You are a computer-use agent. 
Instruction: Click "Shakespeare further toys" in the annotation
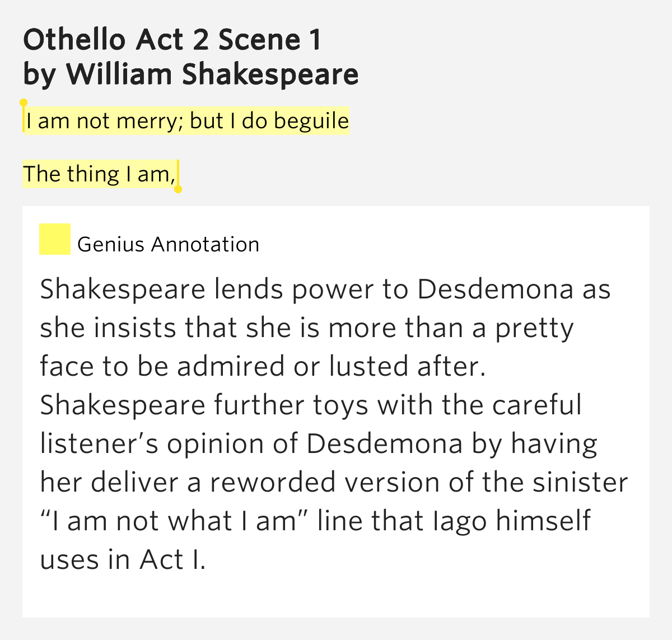click(x=204, y=405)
